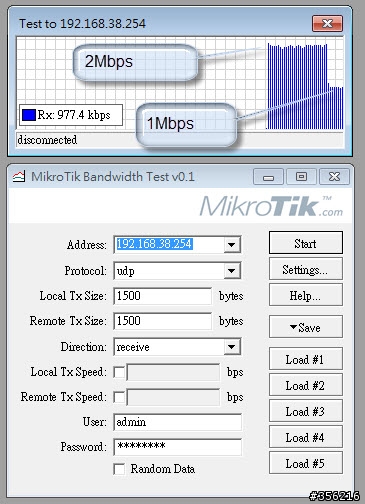
Task: Start the bandwidth test
Action: 306,243
